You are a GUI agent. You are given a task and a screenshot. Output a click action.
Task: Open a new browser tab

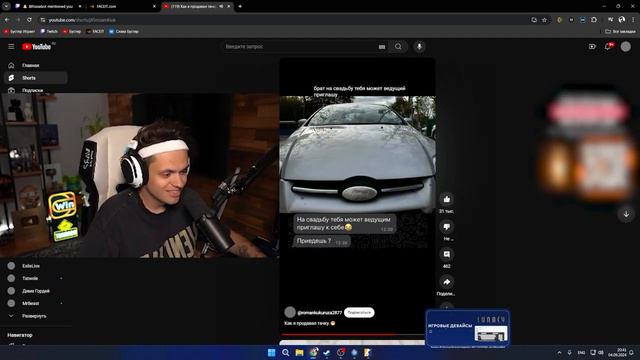(x=240, y=7)
